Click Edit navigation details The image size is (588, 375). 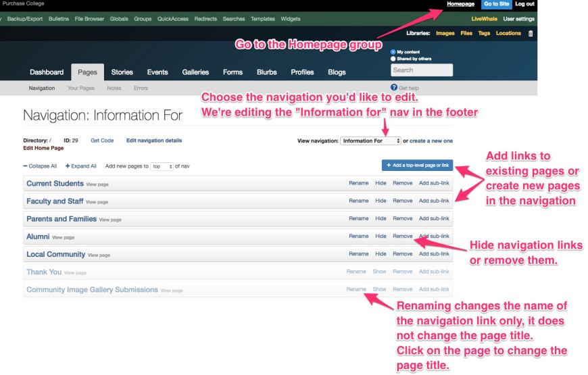[154, 141]
